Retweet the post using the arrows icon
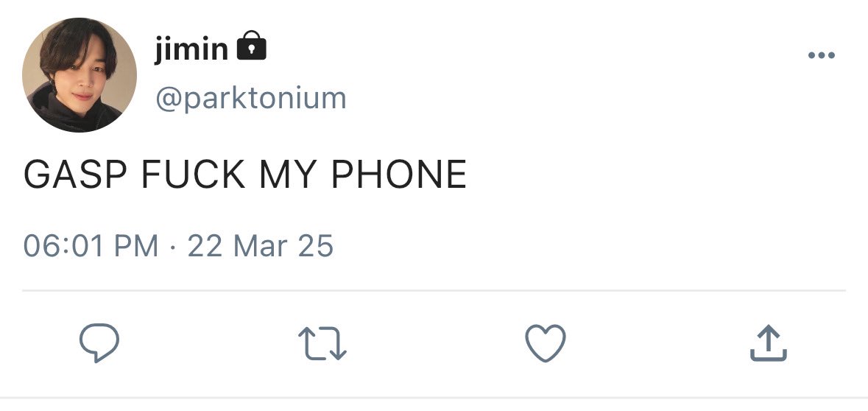868x411 pixels. tap(322, 343)
